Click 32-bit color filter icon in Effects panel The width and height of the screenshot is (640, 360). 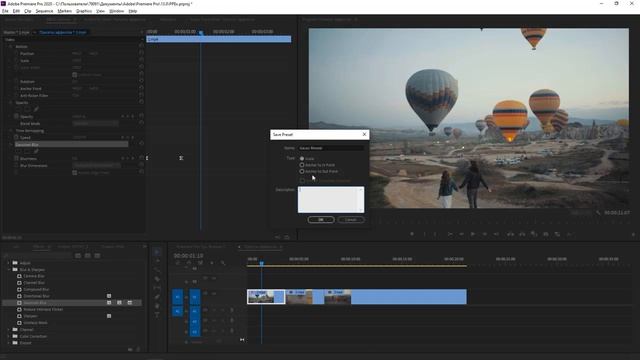point(88,256)
